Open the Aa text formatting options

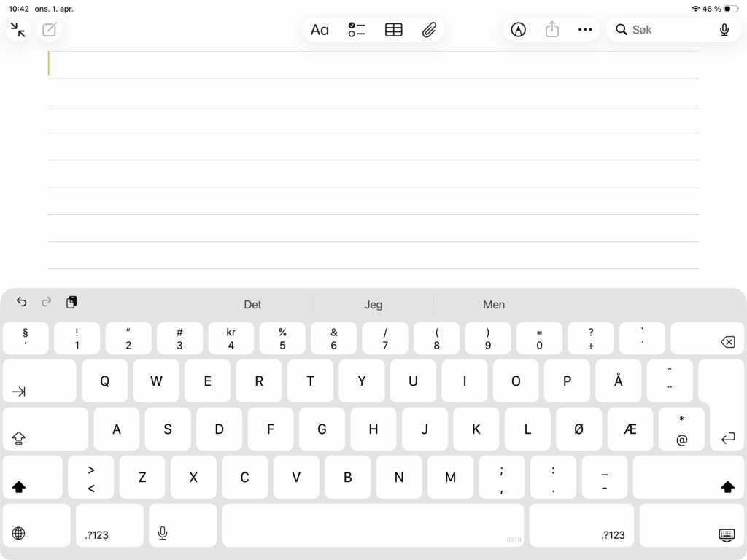[320, 30]
